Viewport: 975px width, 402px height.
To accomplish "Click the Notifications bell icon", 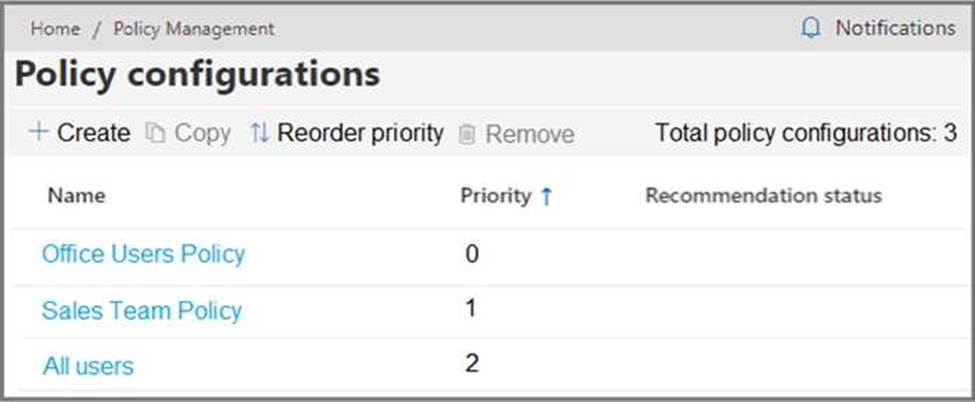I will [x=811, y=28].
